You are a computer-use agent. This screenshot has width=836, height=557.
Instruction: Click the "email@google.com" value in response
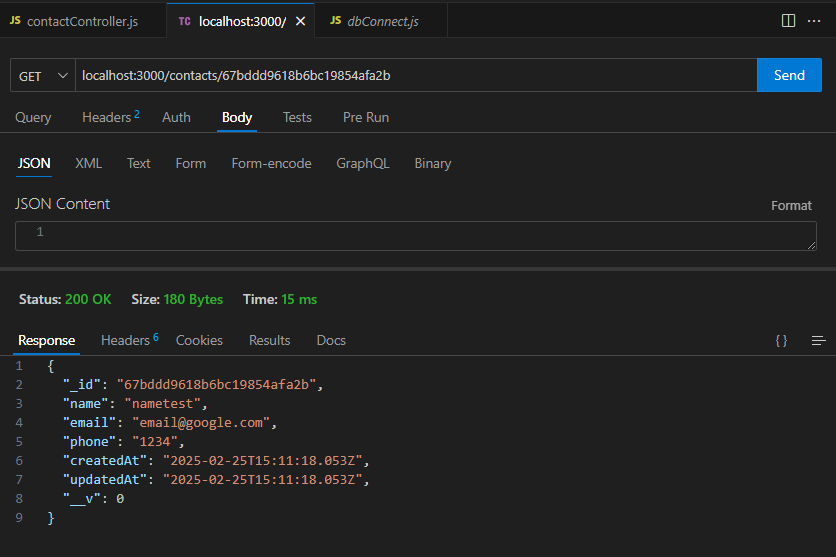pos(202,423)
